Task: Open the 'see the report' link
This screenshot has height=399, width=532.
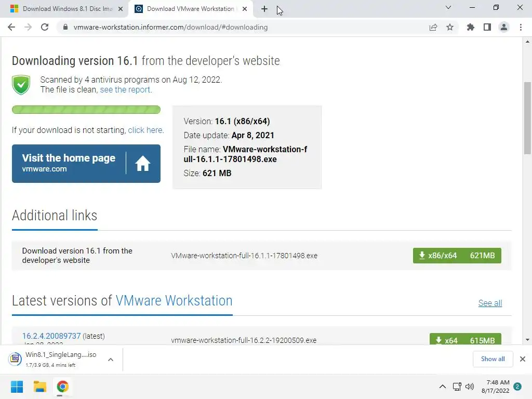Action: click(x=125, y=89)
